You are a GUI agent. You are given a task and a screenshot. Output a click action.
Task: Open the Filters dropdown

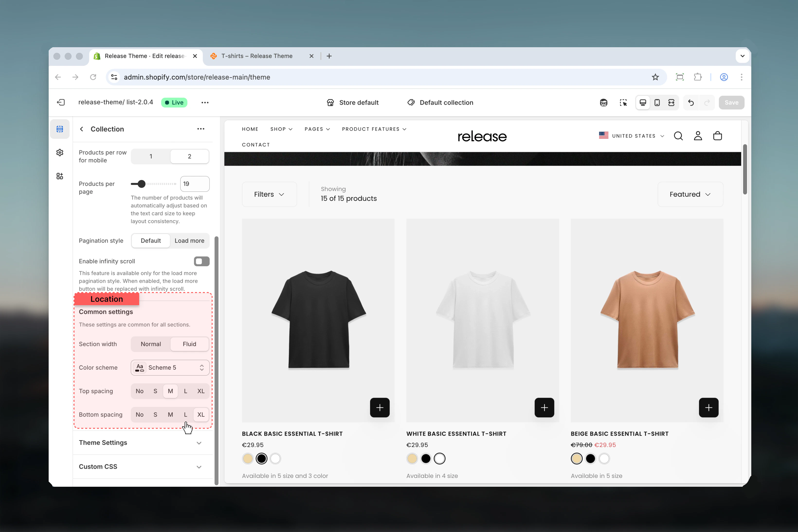(x=269, y=194)
